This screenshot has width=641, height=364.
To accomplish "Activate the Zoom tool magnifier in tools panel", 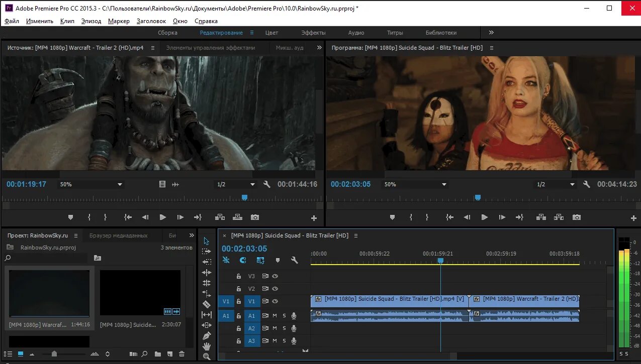I will [x=206, y=356].
